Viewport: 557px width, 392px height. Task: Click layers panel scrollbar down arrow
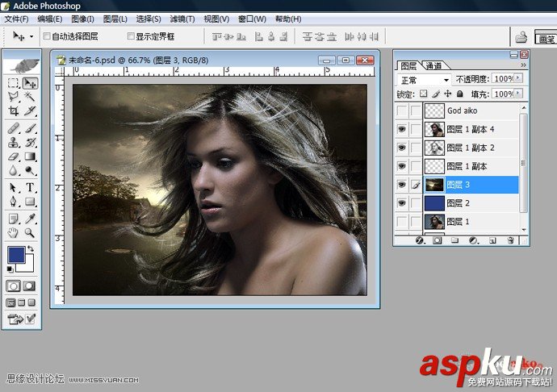pos(524,230)
